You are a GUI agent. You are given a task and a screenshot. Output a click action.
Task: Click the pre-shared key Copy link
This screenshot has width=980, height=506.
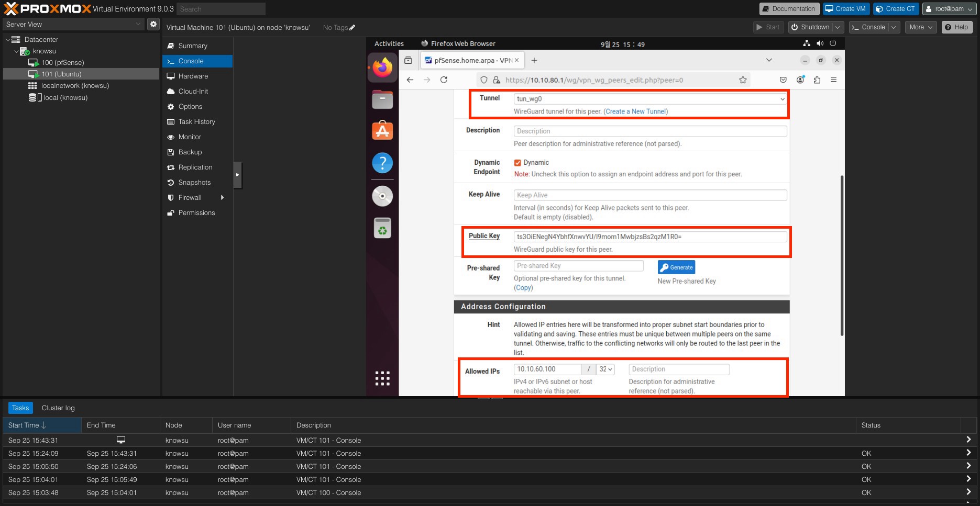[x=524, y=288]
